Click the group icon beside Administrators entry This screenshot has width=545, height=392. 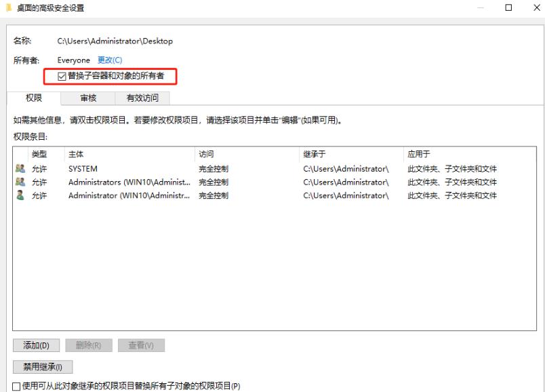point(19,180)
